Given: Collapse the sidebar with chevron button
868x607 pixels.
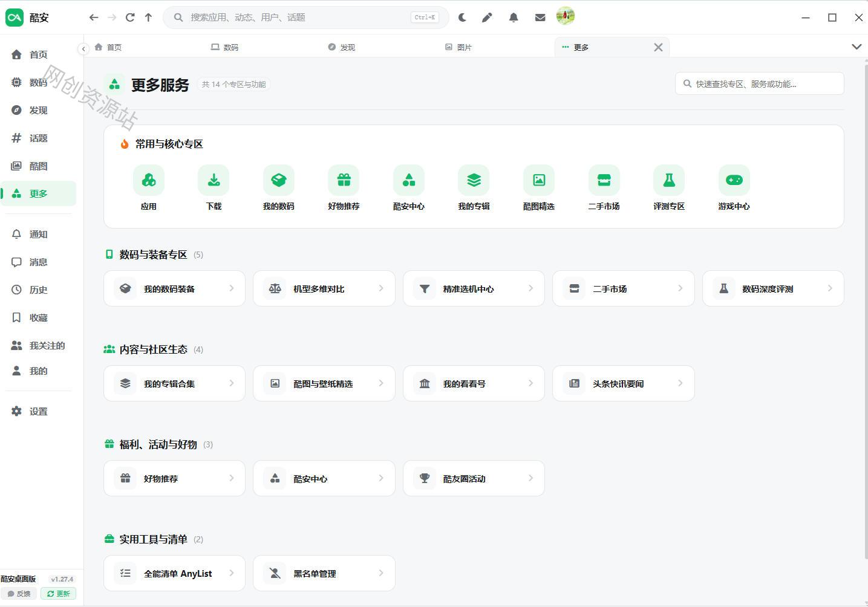Looking at the screenshot, I should click(x=83, y=49).
